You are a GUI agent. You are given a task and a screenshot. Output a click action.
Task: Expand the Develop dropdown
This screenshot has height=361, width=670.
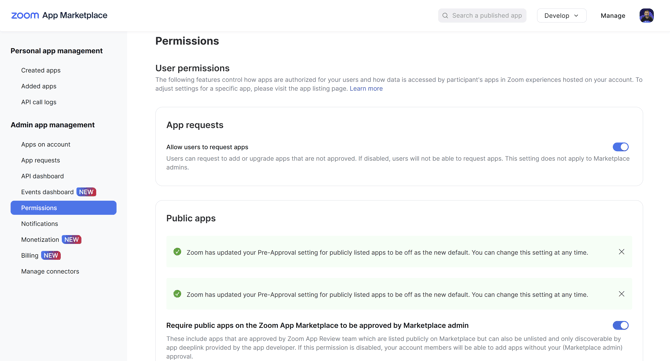[561, 15]
